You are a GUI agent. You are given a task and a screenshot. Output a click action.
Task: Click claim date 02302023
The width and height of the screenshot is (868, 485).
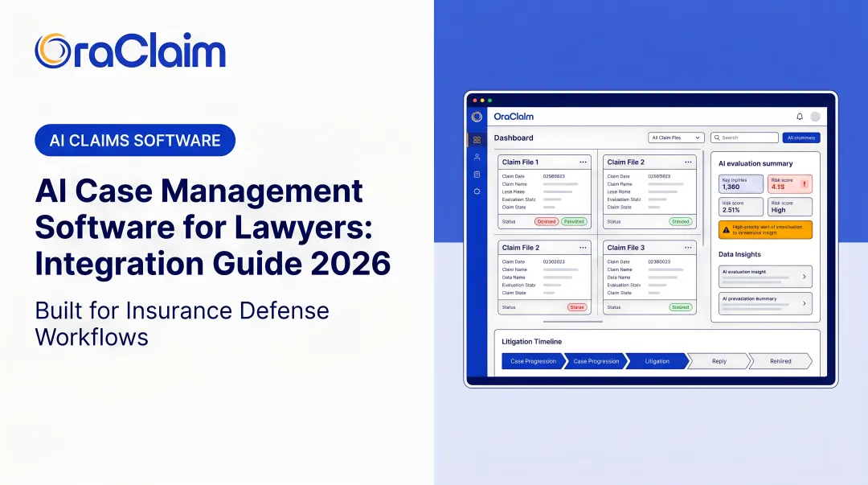554,261
